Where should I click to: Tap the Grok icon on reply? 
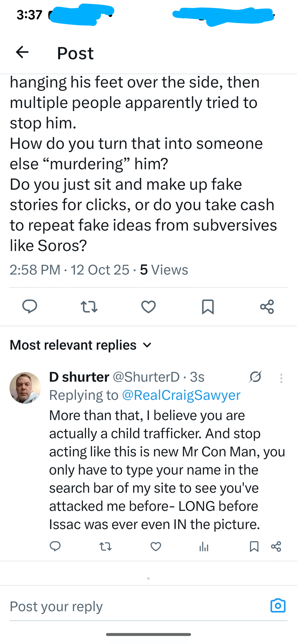tap(256, 377)
